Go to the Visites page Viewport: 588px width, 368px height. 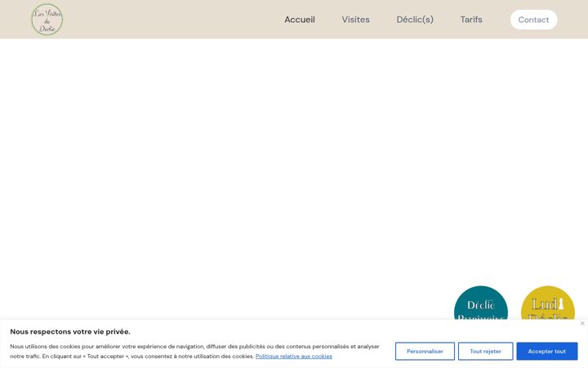pyautogui.click(x=355, y=20)
